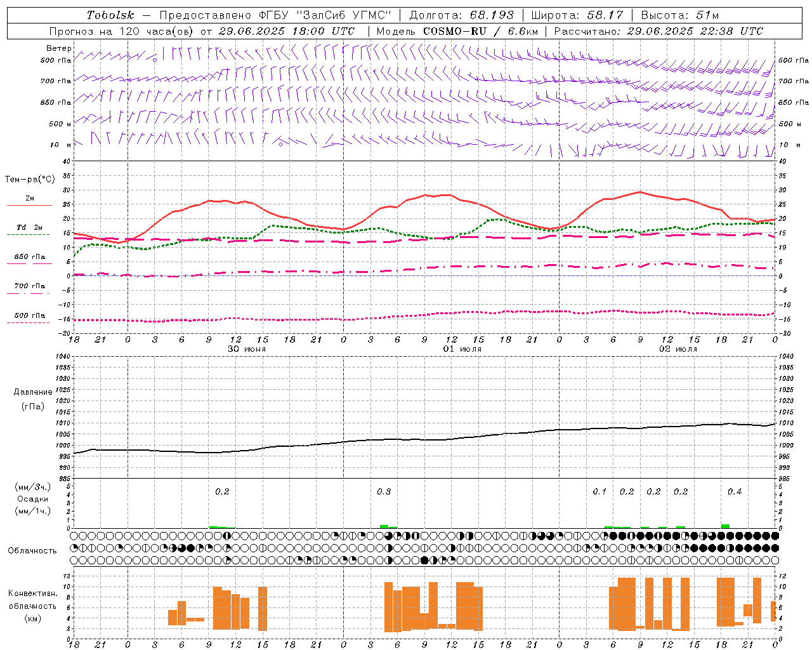
Task: Click the 850 гПа temperature legend line
Action: coord(29,263)
